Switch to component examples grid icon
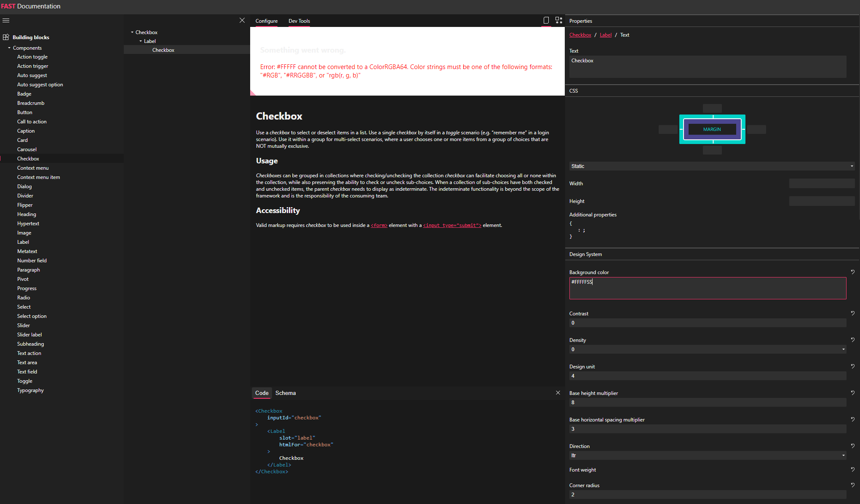This screenshot has width=860, height=504. [x=559, y=20]
